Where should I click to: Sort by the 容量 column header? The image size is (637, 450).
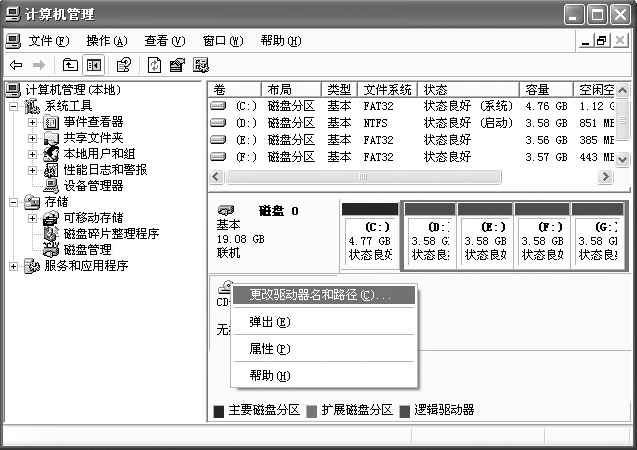pos(546,89)
